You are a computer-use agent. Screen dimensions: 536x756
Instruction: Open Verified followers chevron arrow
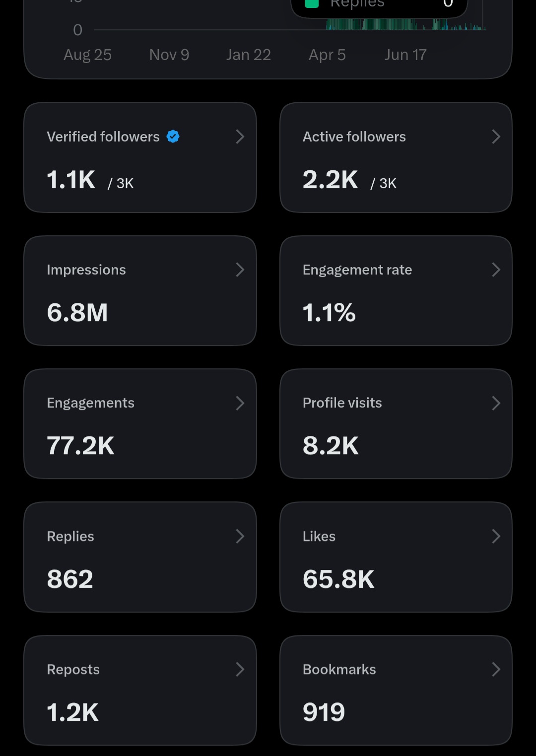pyautogui.click(x=240, y=137)
